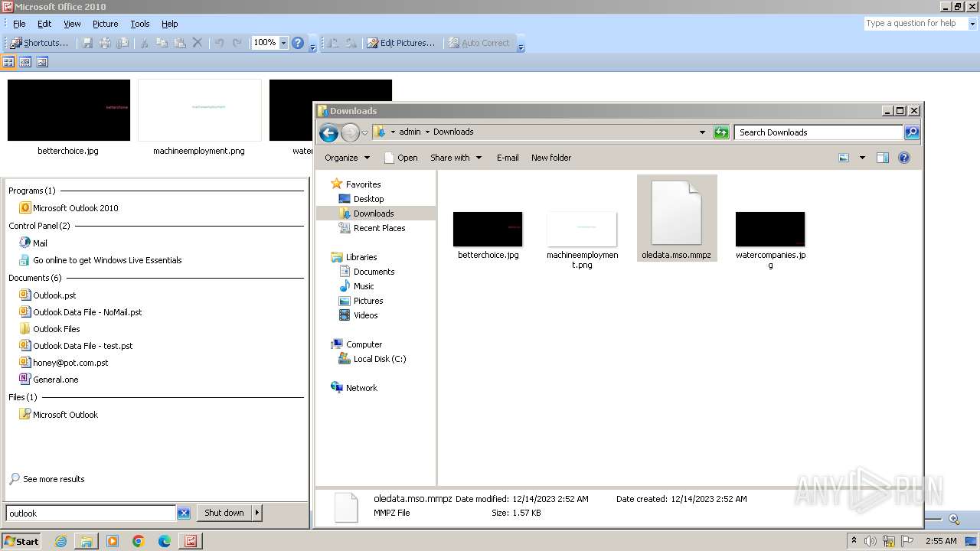Open Internet Explorer from the taskbar
980x551 pixels.
pos(60,541)
